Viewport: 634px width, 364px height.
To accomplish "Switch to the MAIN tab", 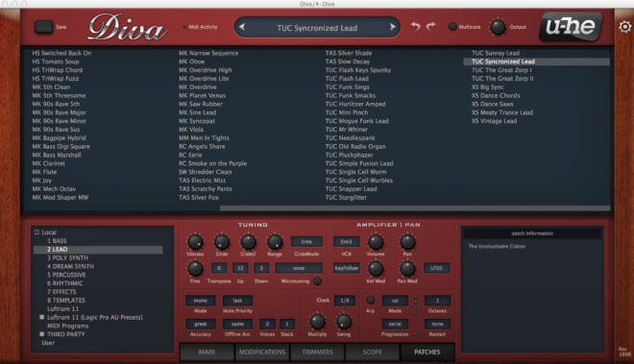I will click(207, 352).
